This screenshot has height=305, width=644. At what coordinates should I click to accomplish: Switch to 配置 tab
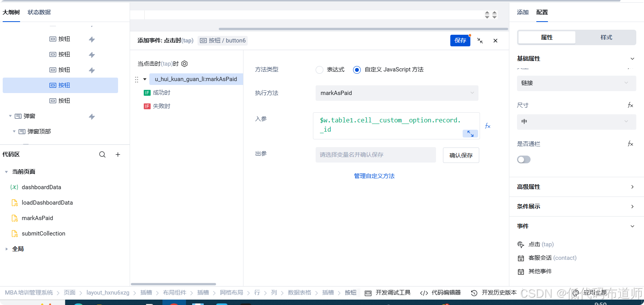tap(542, 12)
